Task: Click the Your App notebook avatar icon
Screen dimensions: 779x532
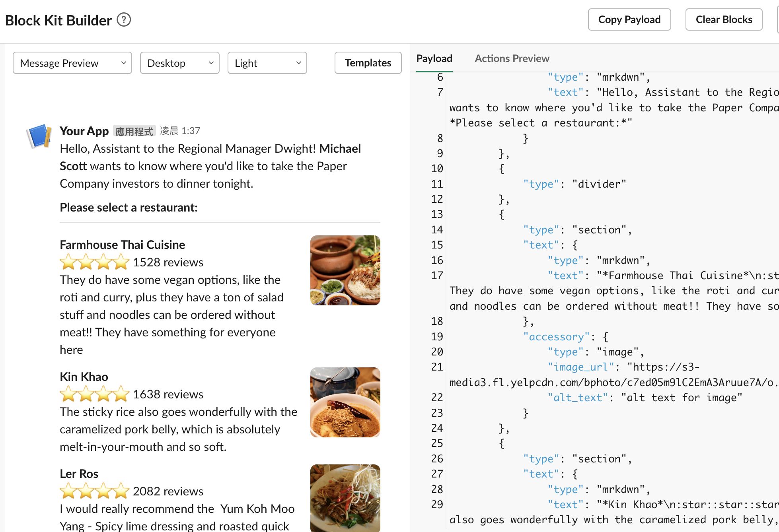Action: click(39, 136)
